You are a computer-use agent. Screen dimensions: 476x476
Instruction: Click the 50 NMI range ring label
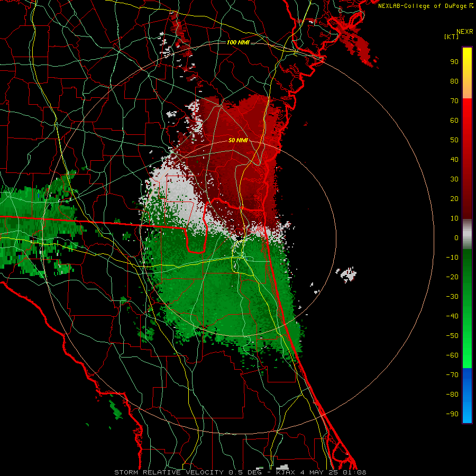(x=238, y=140)
